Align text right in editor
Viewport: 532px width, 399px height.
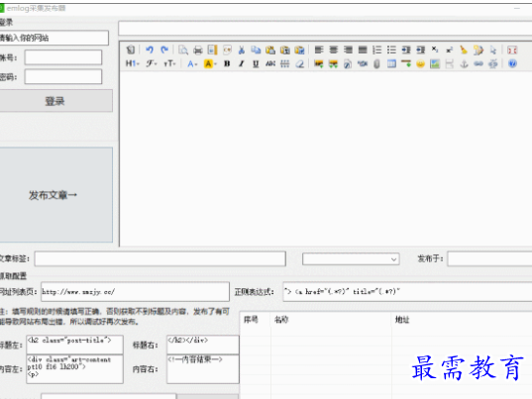[348, 50]
